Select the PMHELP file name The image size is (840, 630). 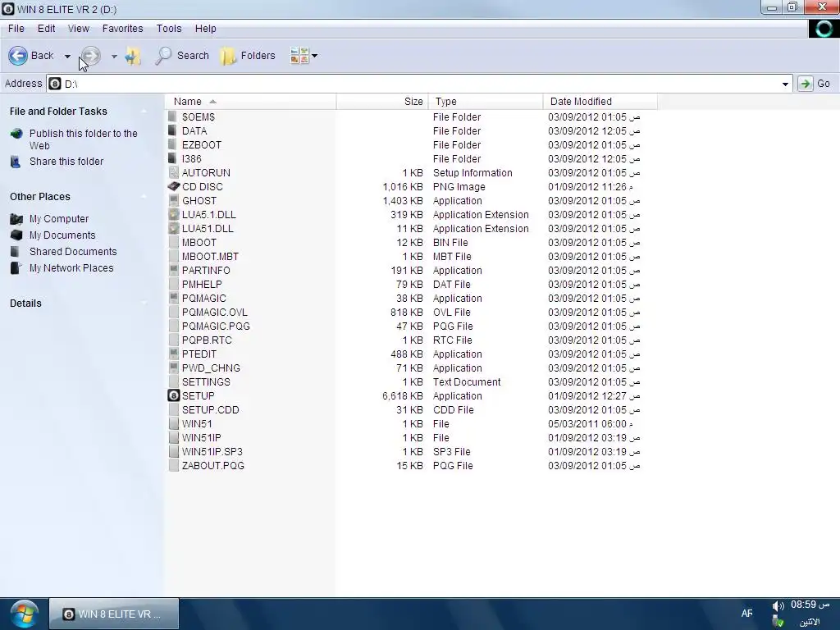(x=202, y=285)
